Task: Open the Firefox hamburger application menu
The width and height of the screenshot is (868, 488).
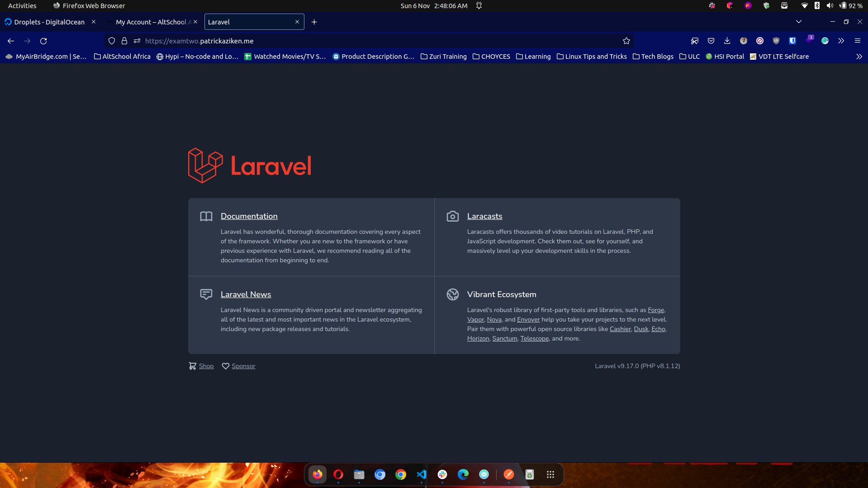Action: click(858, 41)
